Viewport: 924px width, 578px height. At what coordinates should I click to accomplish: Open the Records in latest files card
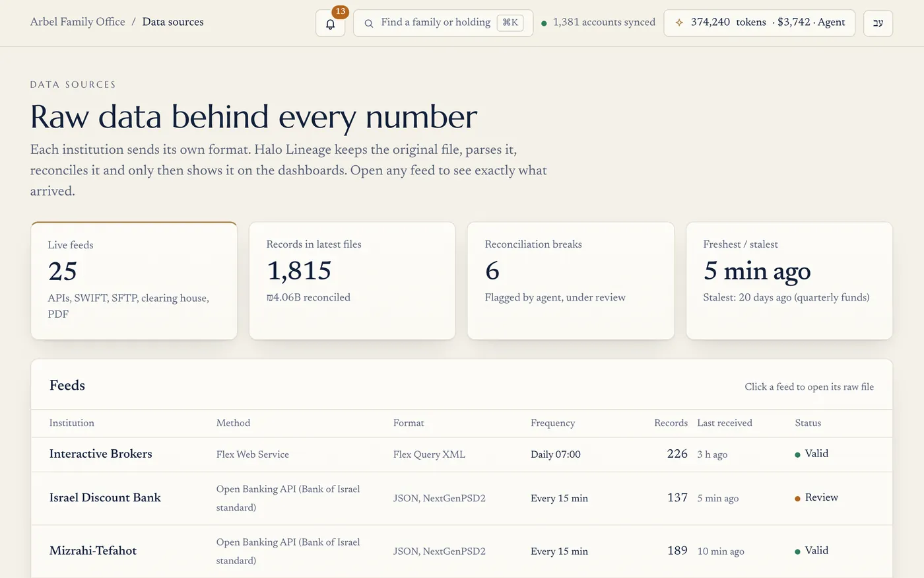point(352,281)
